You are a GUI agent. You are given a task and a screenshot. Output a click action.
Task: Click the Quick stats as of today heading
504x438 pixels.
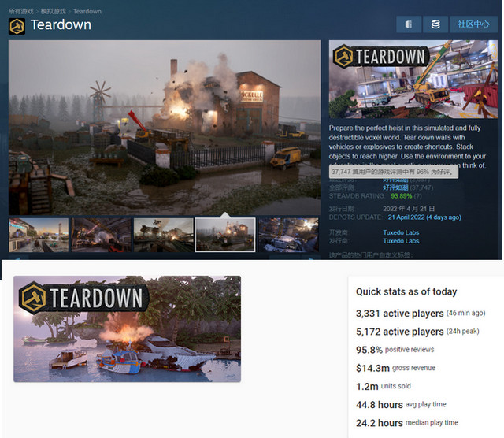406,291
